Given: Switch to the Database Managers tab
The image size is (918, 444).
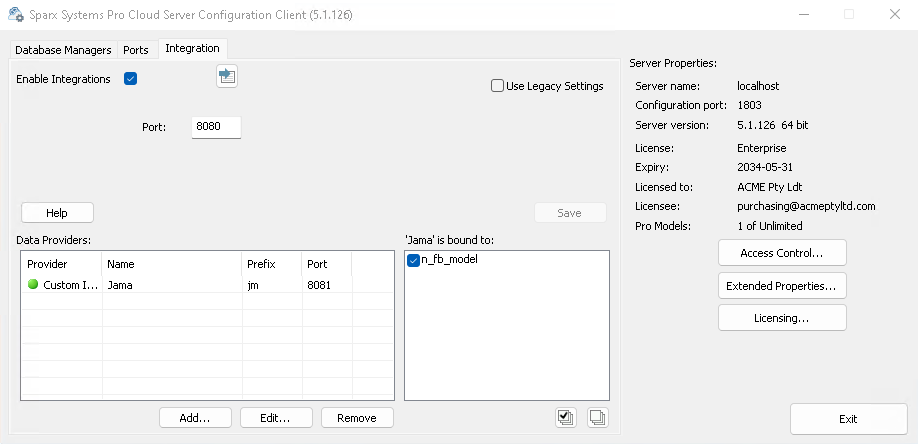Looking at the screenshot, I should click(x=63, y=50).
